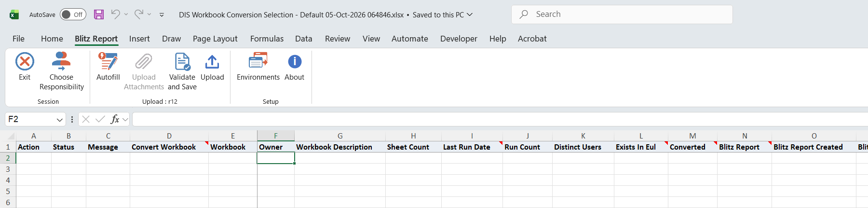Viewport: 868px width, 208px height.
Task: Click the Sheet Count header cell
Action: pos(413,147)
